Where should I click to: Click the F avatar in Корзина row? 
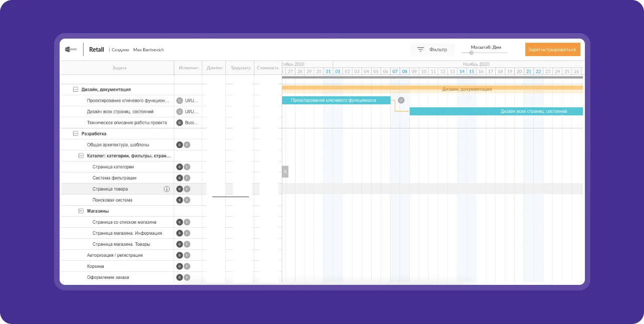tap(187, 266)
